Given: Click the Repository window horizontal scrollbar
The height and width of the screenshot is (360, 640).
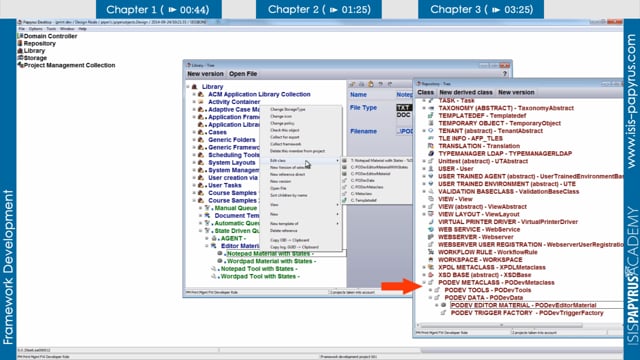Looking at the screenshot, I should coord(501,325).
